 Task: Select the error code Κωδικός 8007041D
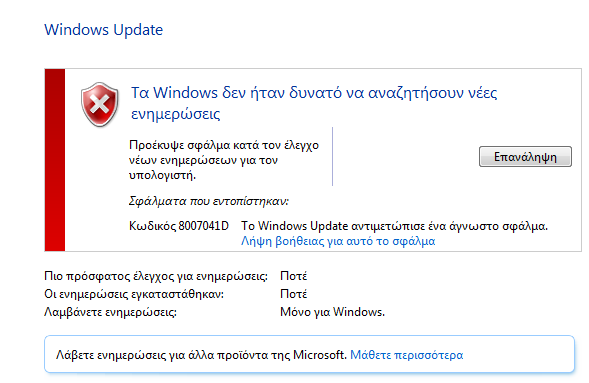pos(179,226)
